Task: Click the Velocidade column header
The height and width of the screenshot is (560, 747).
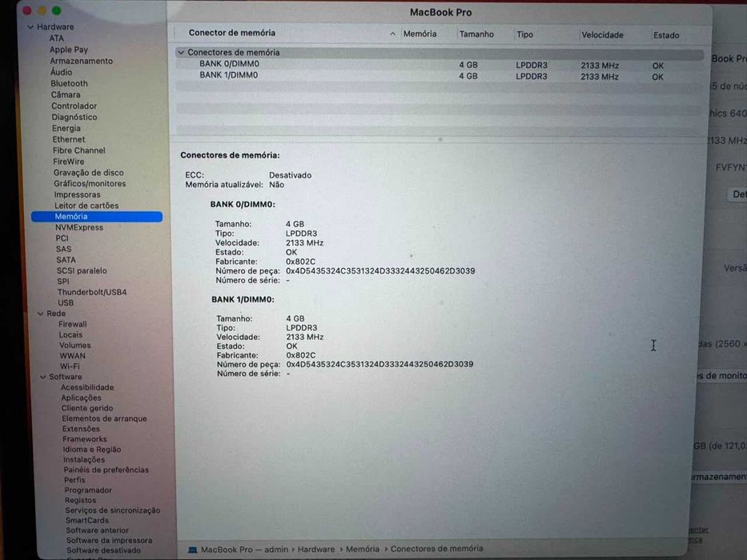Action: pyautogui.click(x=602, y=34)
